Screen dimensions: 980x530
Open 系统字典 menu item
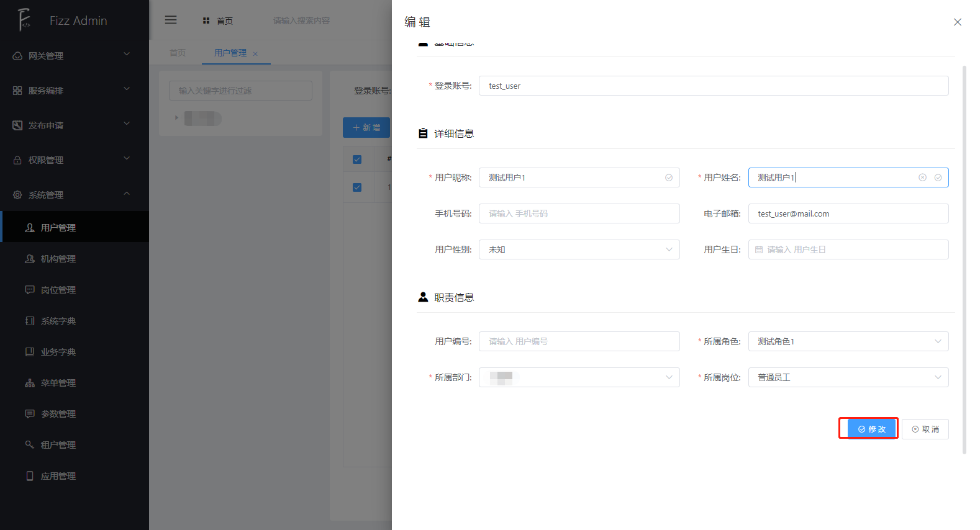(x=75, y=321)
